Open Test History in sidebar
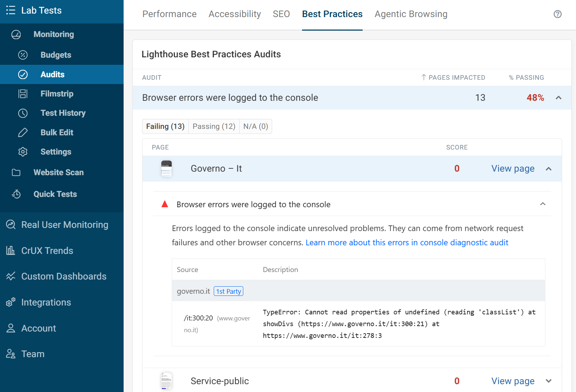This screenshot has width=576, height=392. pyautogui.click(x=63, y=113)
